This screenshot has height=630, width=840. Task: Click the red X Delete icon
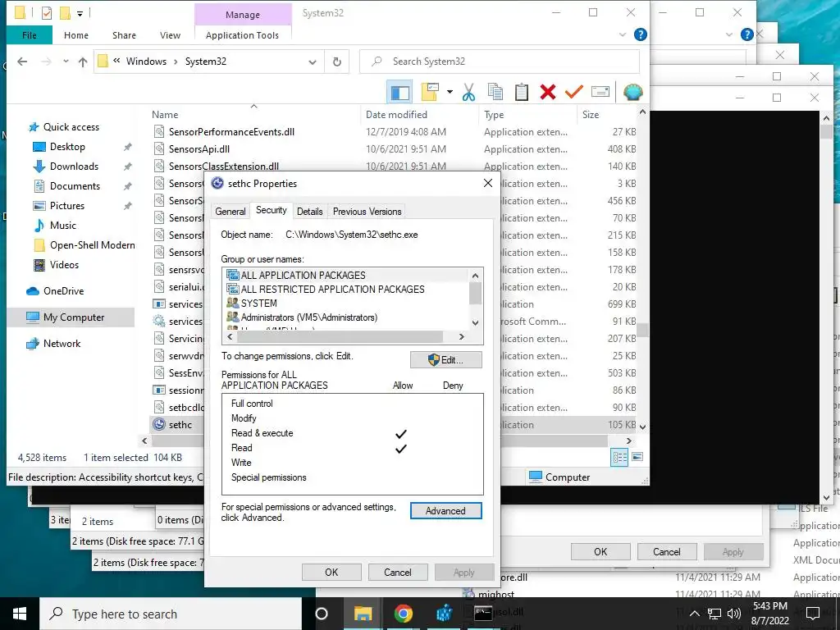click(547, 92)
